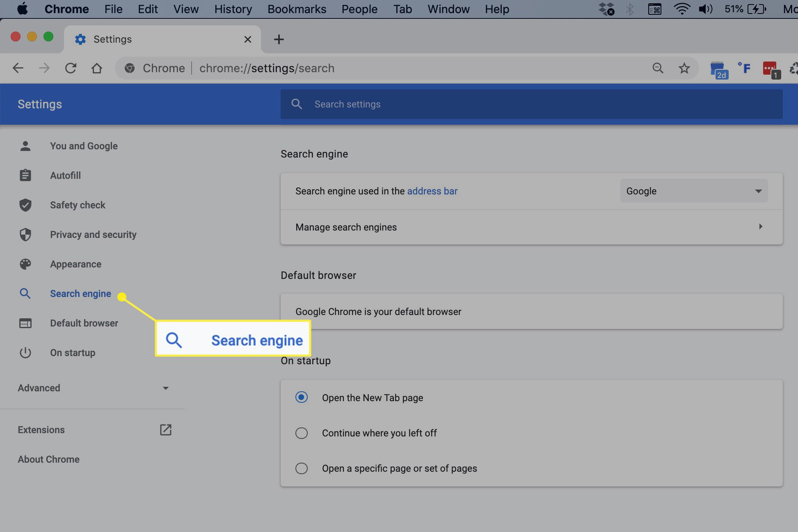Viewport: 798px width, 532px height.
Task: Open the People menu
Action: coord(359,9)
